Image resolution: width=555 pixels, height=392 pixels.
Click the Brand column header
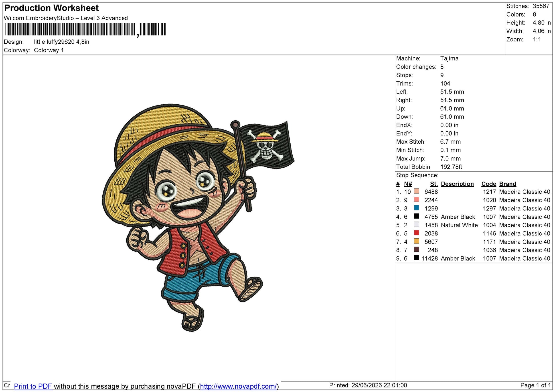508,184
